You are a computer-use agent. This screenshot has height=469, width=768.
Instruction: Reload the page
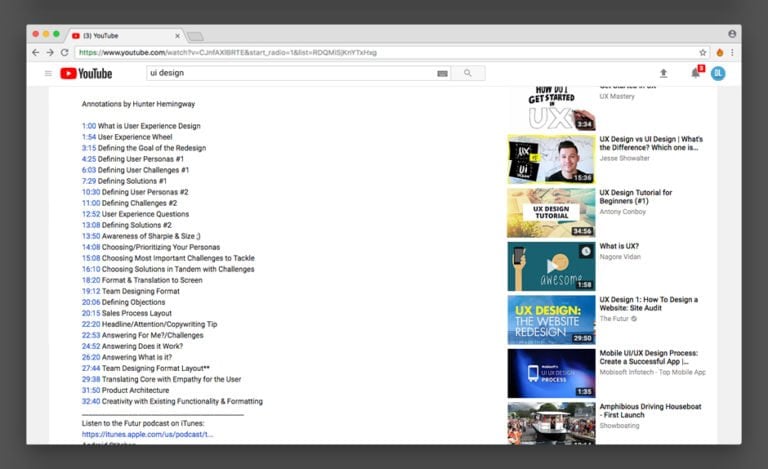(x=65, y=52)
